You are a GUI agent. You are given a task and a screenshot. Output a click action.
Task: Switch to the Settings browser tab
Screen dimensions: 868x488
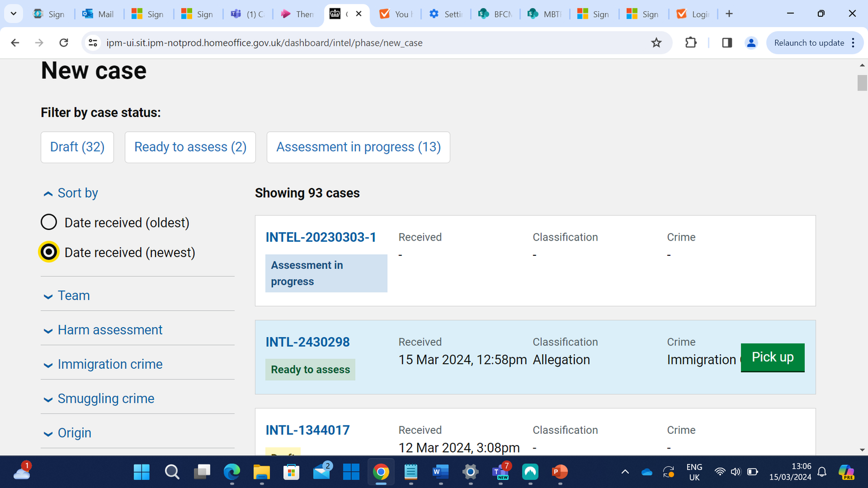point(446,14)
